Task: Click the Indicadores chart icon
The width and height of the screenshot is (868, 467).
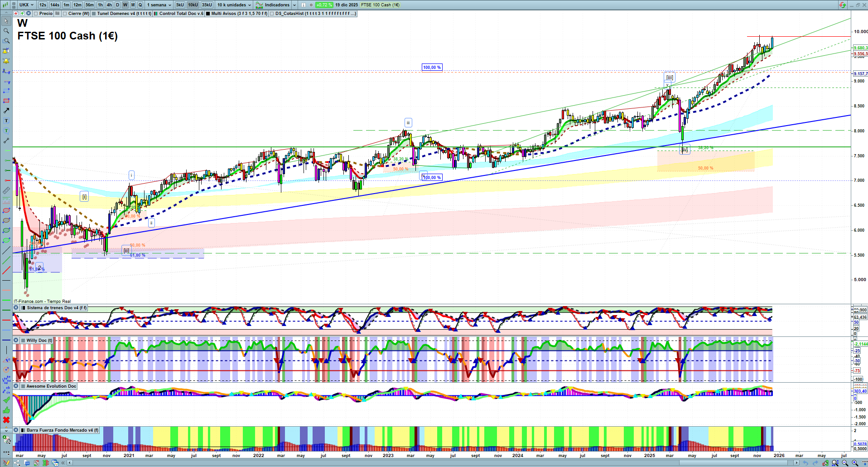Action: tap(259, 5)
